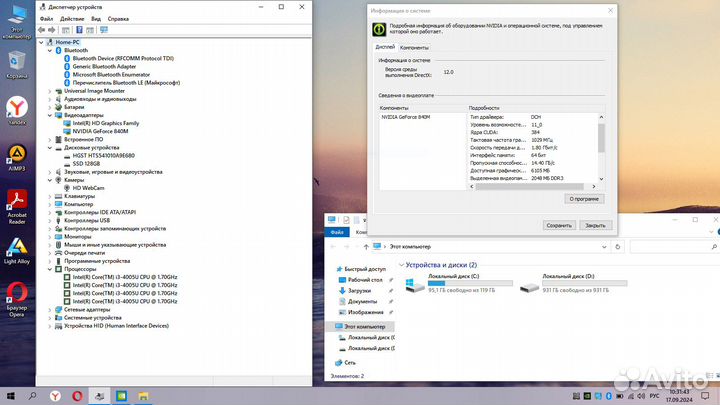
Task: Click the Windows Start button
Action: pos(11,396)
